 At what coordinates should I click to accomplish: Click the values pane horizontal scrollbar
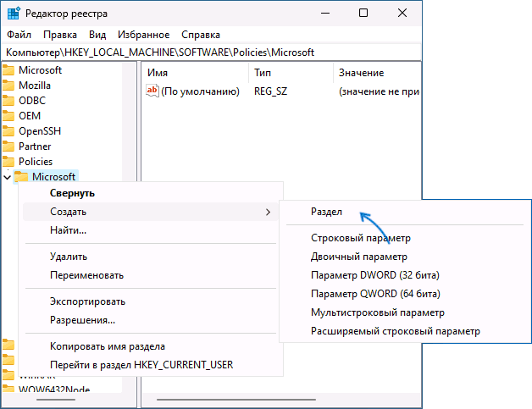point(236,400)
